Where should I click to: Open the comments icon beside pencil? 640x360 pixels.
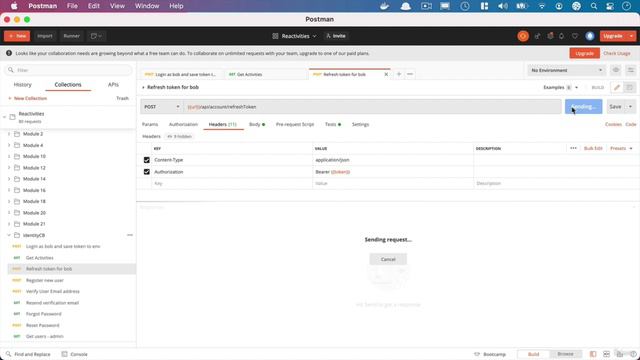coord(630,87)
